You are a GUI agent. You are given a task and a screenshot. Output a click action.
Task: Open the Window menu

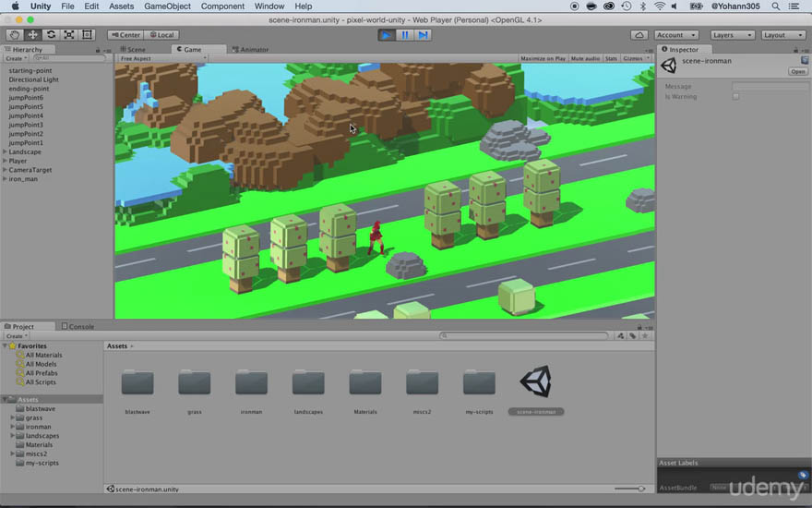pyautogui.click(x=269, y=6)
